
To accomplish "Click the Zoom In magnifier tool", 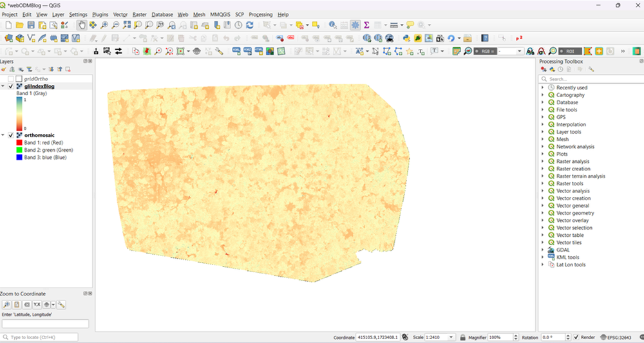I will coord(104,25).
